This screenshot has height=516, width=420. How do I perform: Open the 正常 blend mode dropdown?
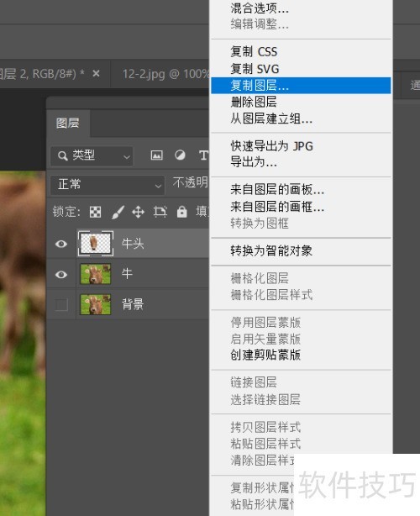coord(108,185)
